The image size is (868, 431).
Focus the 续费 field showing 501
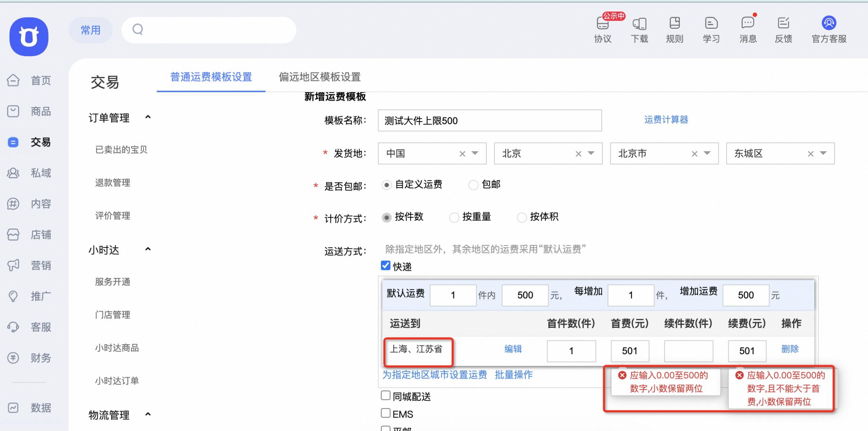747,351
